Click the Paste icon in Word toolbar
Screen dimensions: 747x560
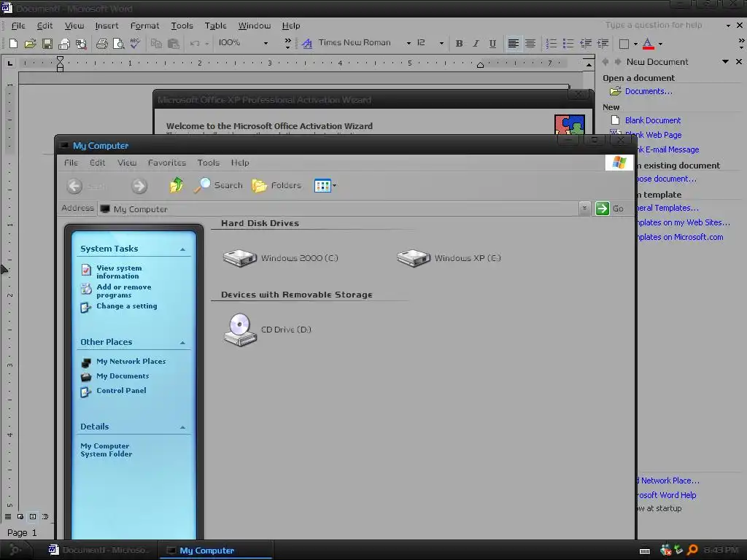(174, 44)
